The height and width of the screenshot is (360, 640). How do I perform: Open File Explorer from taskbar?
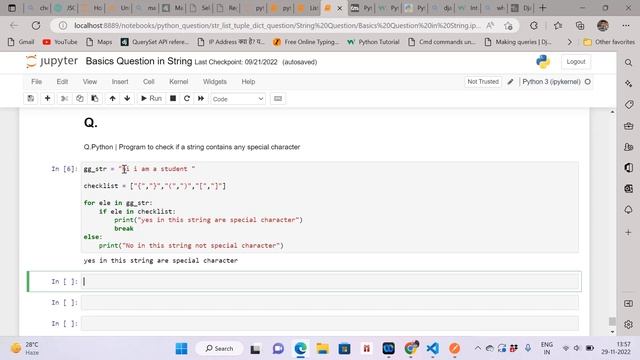click(x=322, y=348)
